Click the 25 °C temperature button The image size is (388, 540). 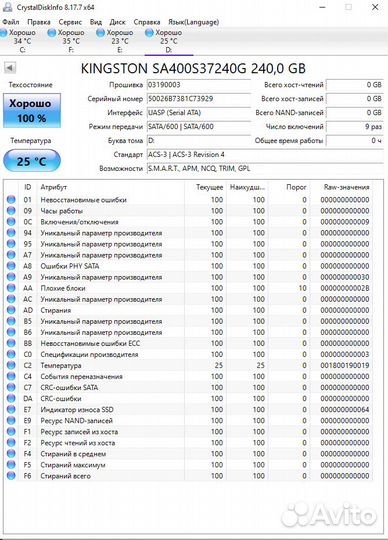click(x=32, y=161)
